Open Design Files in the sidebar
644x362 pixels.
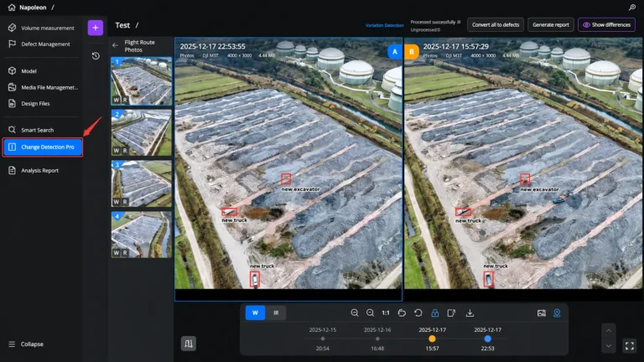tap(29, 103)
